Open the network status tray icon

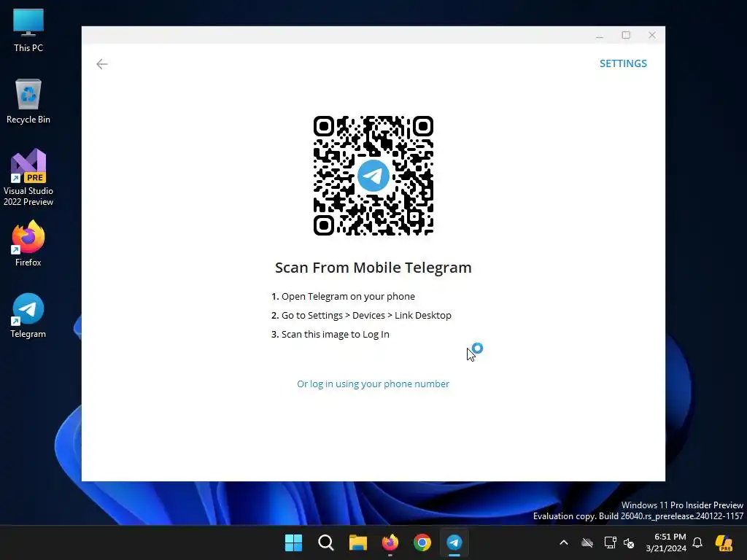coord(610,542)
